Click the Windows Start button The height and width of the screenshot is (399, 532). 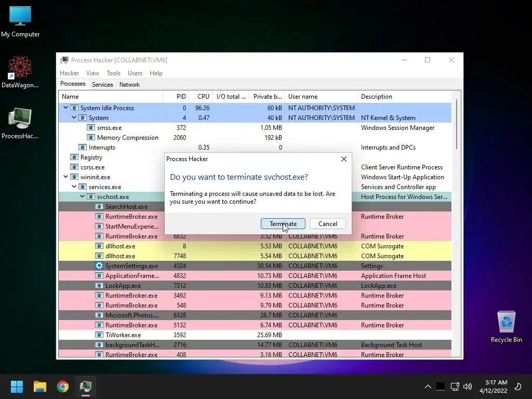pyautogui.click(x=17, y=387)
